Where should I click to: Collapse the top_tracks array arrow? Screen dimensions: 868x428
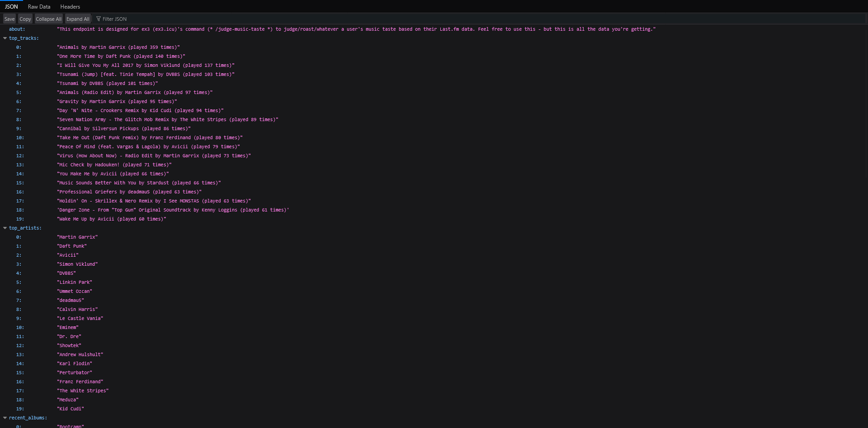point(5,38)
